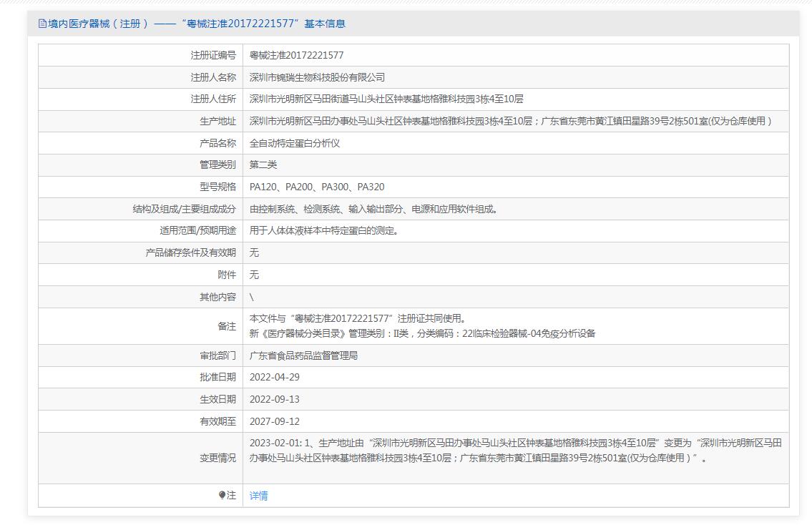Click the registrant address in 注册人住所 row
The image size is (812, 525).
coord(386,99)
